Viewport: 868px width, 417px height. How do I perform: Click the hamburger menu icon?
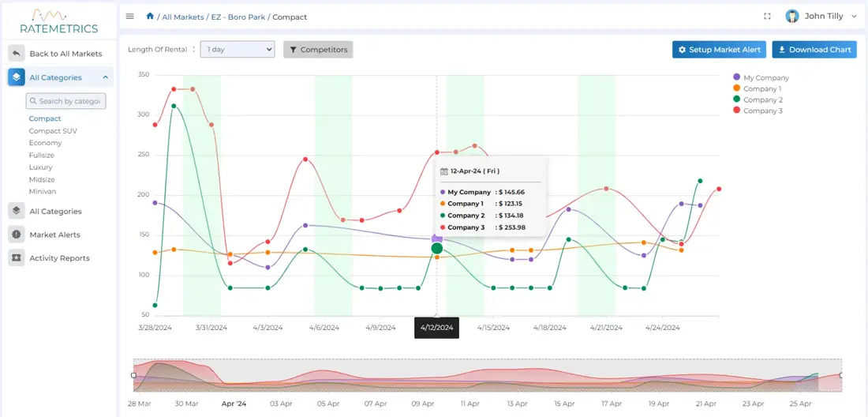(130, 17)
